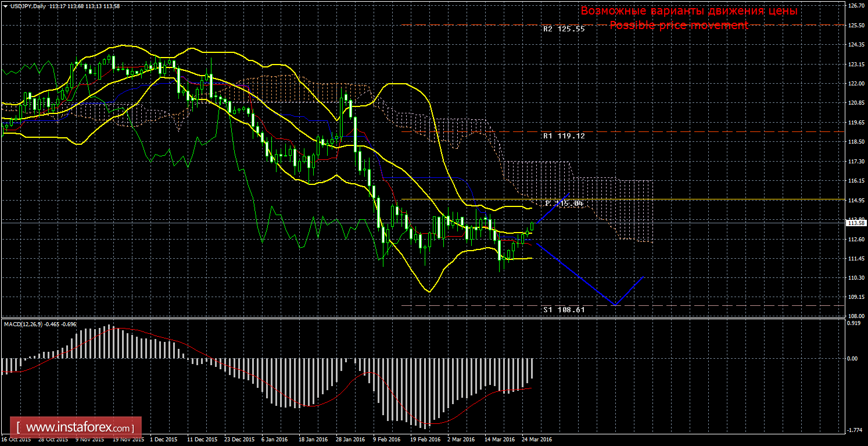Select the R2 125.55 resistance label

coord(564,28)
